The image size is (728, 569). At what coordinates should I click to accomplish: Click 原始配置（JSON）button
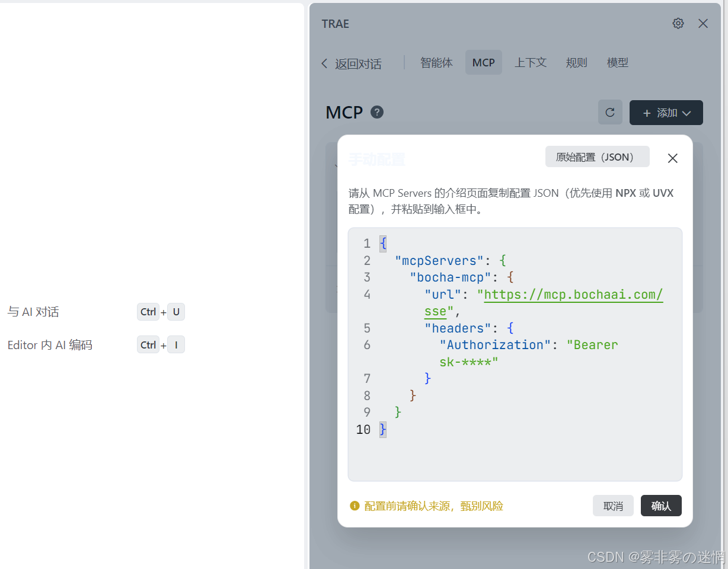598,157
